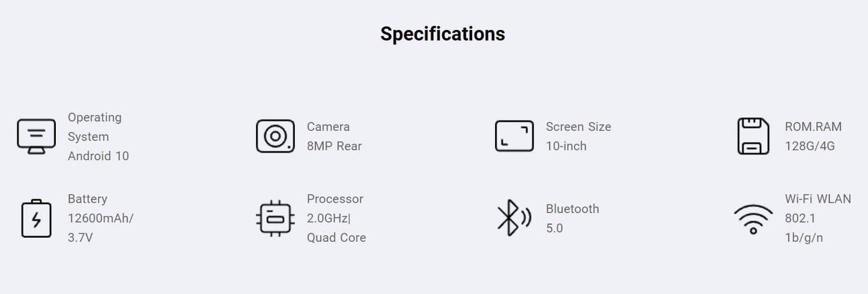Select the Android 10 text
Viewport: 868px width, 294px height.
pos(98,156)
